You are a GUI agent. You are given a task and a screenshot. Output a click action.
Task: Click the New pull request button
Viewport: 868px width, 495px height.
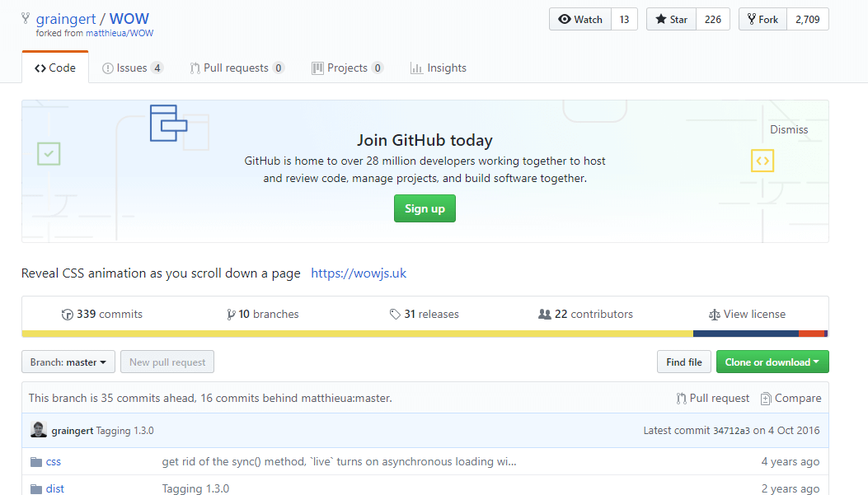167,362
